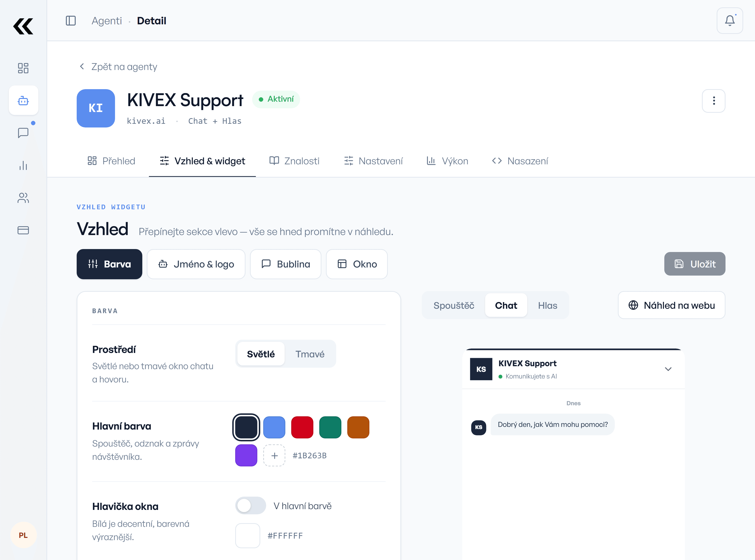Click the Agenti breadcrumb
755x560 pixels.
click(106, 21)
